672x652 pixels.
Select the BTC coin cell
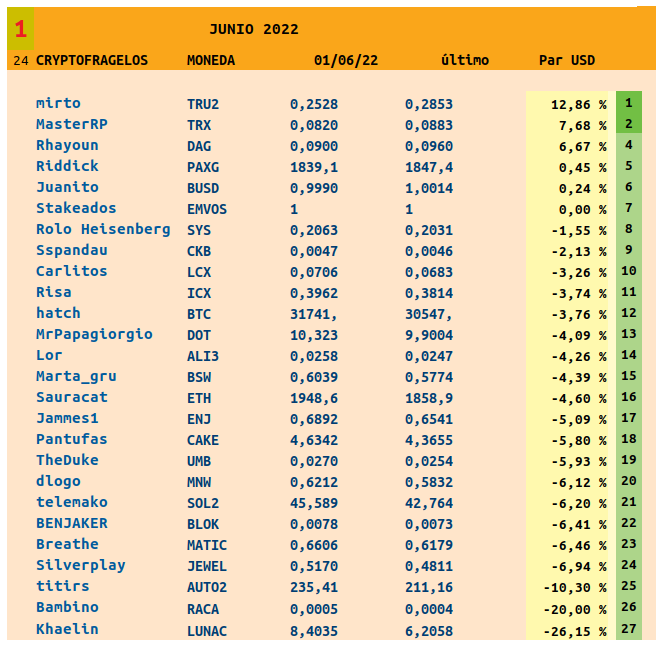(199, 313)
